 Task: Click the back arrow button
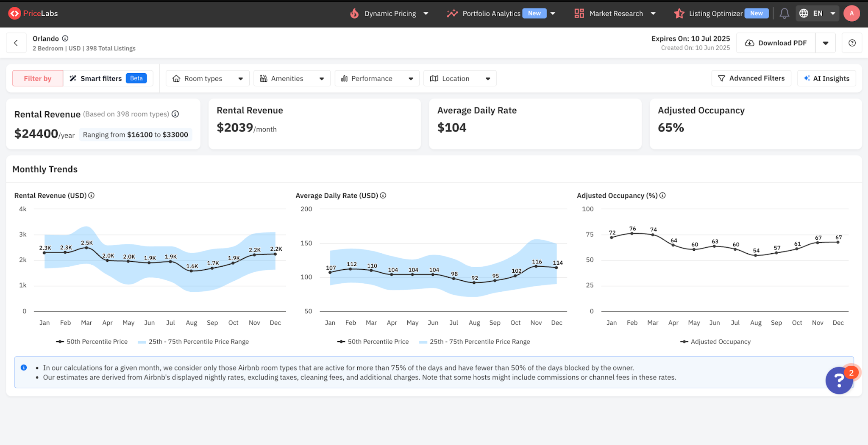tap(16, 43)
